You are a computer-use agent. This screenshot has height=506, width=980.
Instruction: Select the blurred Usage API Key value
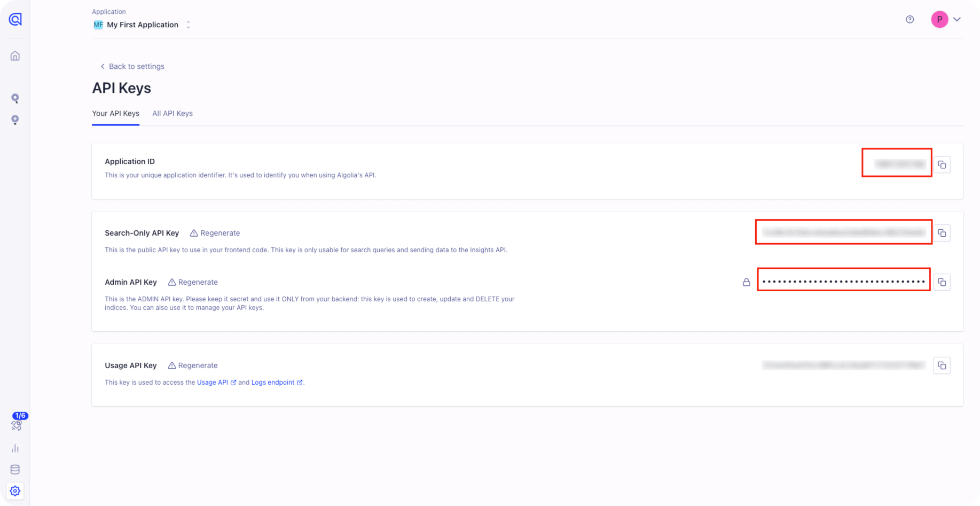tap(844, 365)
